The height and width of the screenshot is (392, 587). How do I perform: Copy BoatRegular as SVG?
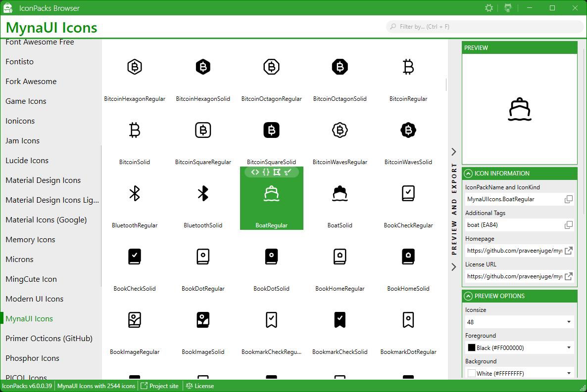288,172
